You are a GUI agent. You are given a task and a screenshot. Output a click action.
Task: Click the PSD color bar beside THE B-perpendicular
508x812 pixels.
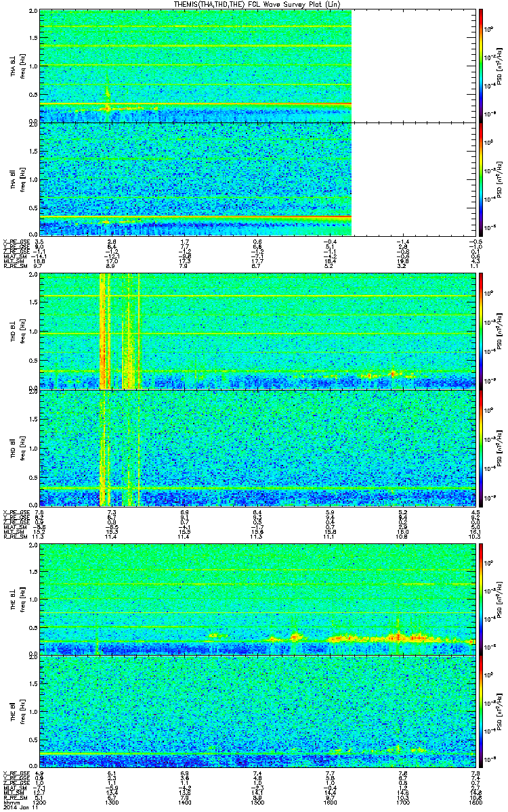(480, 599)
